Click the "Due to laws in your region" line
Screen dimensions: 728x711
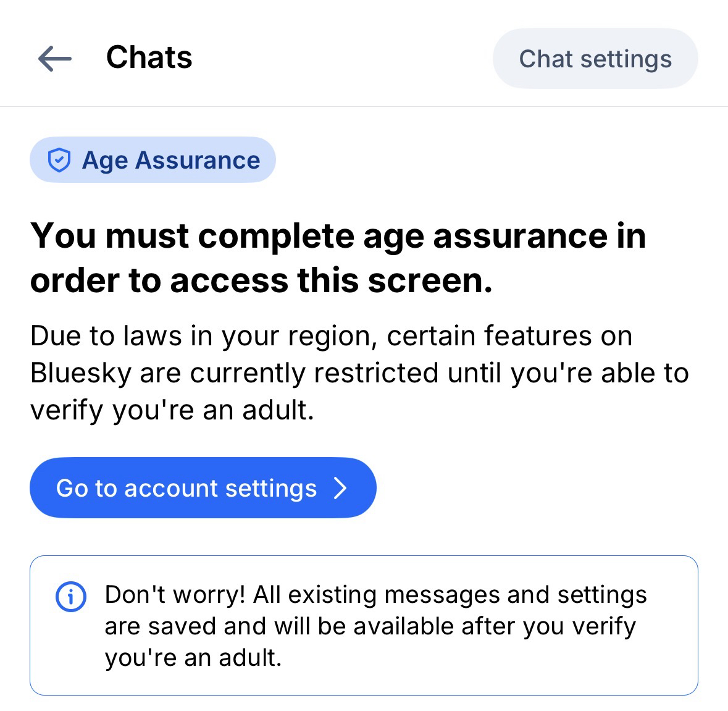(x=331, y=336)
